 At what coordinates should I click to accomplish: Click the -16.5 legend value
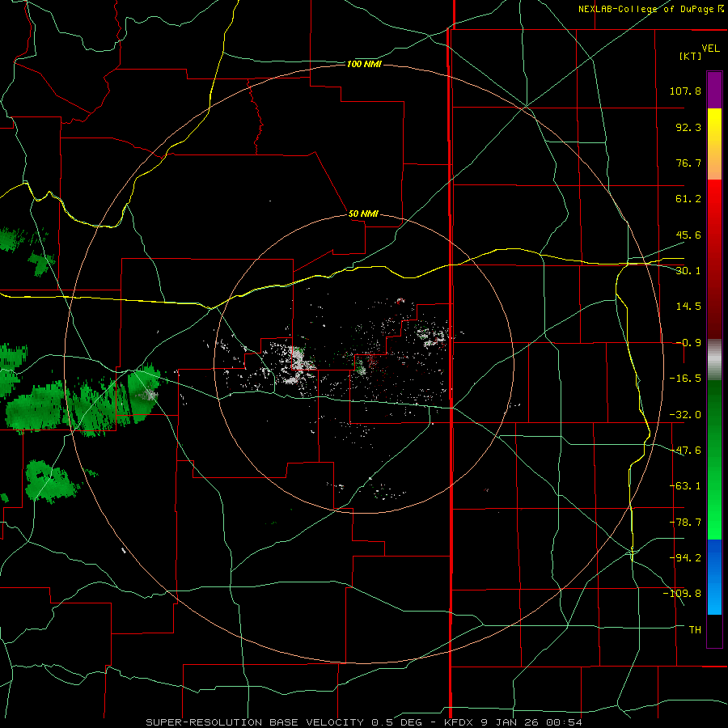click(x=685, y=379)
